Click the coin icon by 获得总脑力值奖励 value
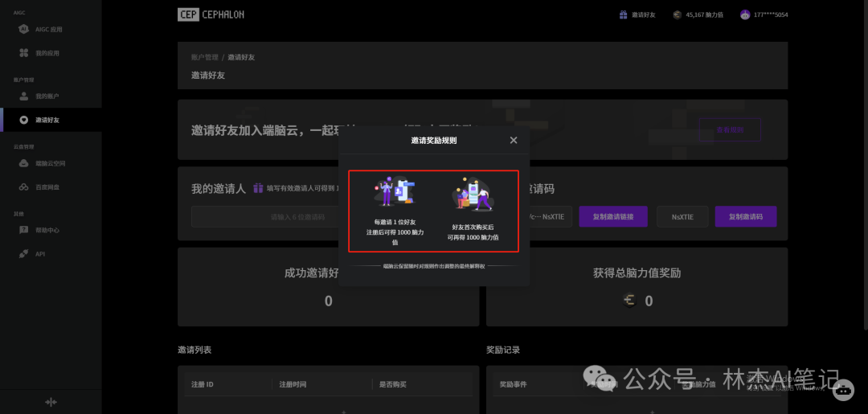Screen dimensions: 868x414 point(630,301)
